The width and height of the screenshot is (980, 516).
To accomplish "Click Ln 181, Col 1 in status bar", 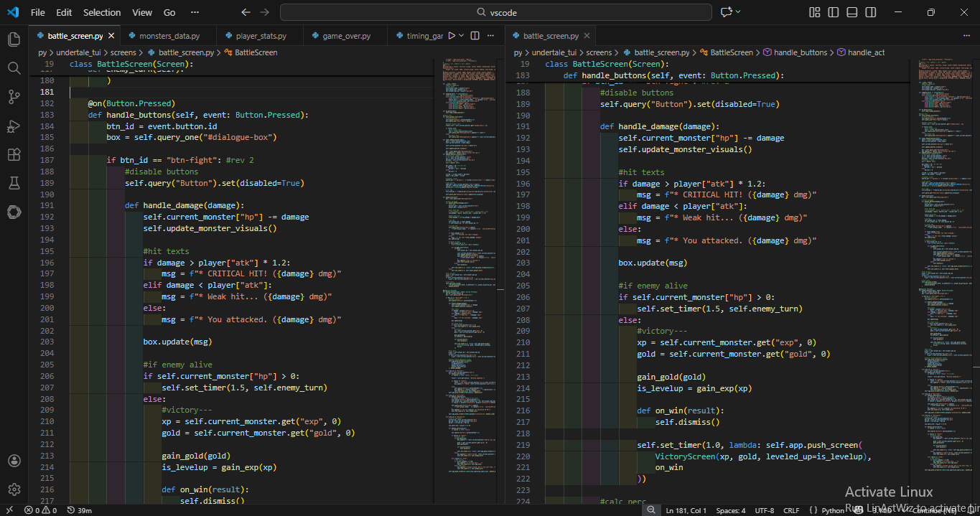I will click(686, 510).
